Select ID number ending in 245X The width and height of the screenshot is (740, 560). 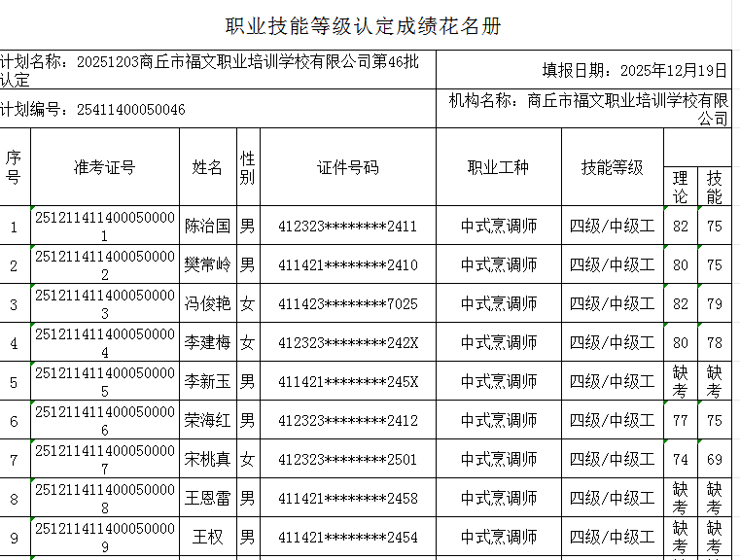[x=347, y=382]
